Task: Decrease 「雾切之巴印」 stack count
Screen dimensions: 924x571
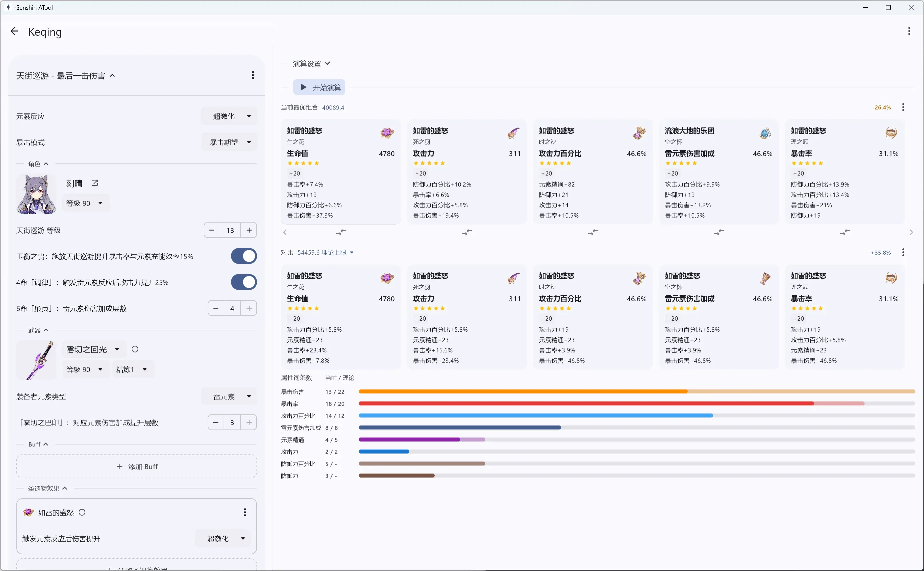Action: pos(216,422)
